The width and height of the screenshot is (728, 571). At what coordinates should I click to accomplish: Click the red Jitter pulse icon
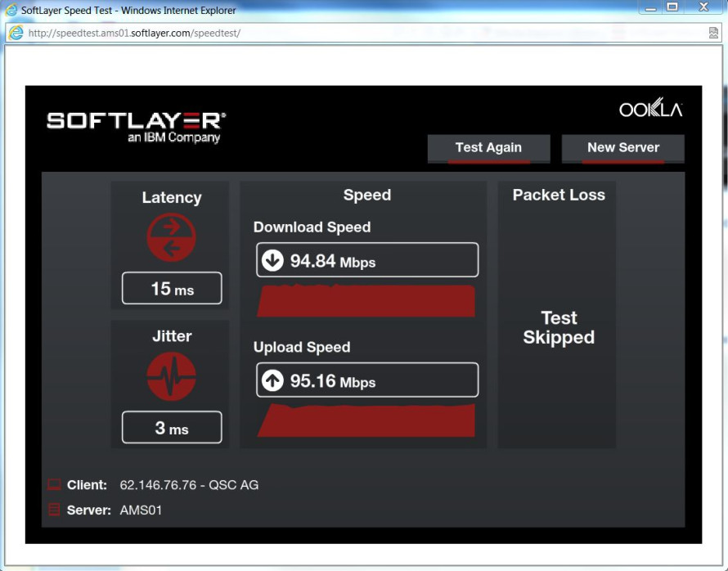tap(171, 376)
